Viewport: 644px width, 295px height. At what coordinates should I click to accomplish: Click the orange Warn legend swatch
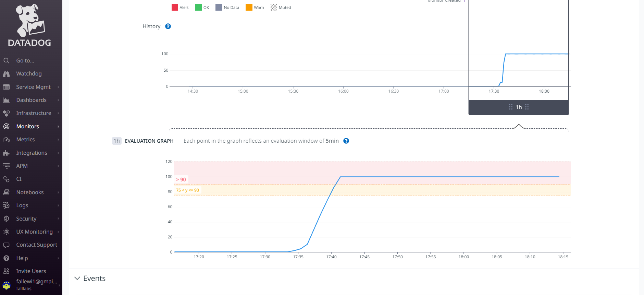249,8
